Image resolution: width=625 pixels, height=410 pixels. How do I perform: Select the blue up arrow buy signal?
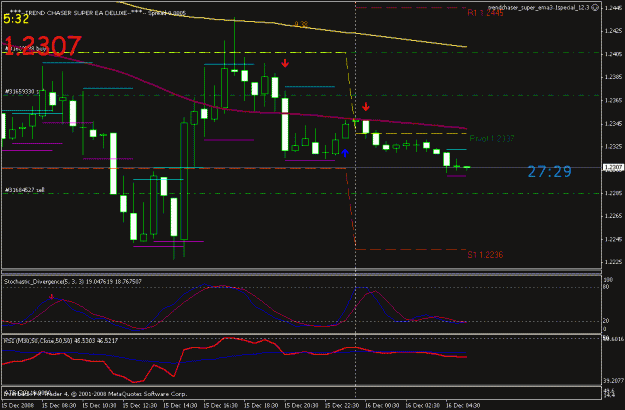[x=345, y=153]
